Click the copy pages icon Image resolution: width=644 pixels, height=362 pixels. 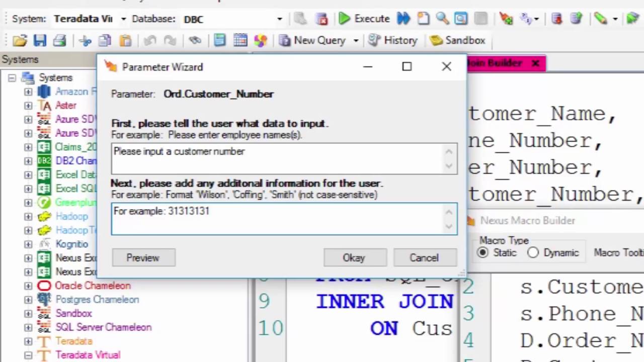[105, 40]
